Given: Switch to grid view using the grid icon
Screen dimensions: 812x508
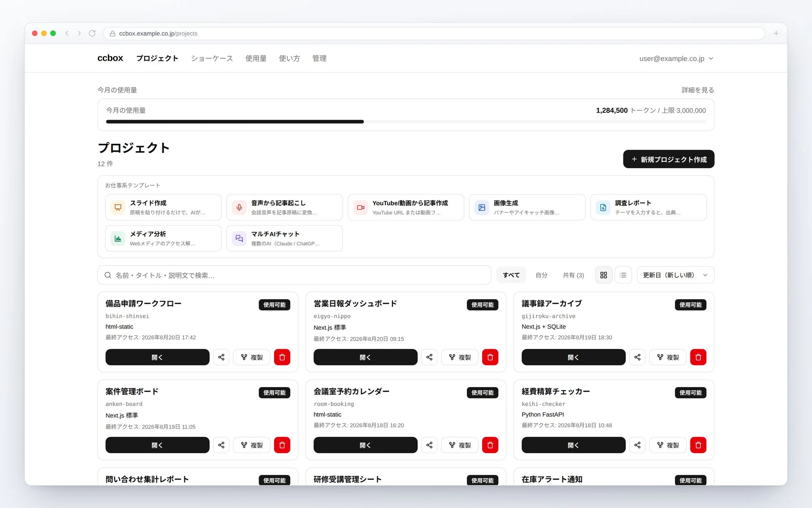Looking at the screenshot, I should click(x=603, y=275).
